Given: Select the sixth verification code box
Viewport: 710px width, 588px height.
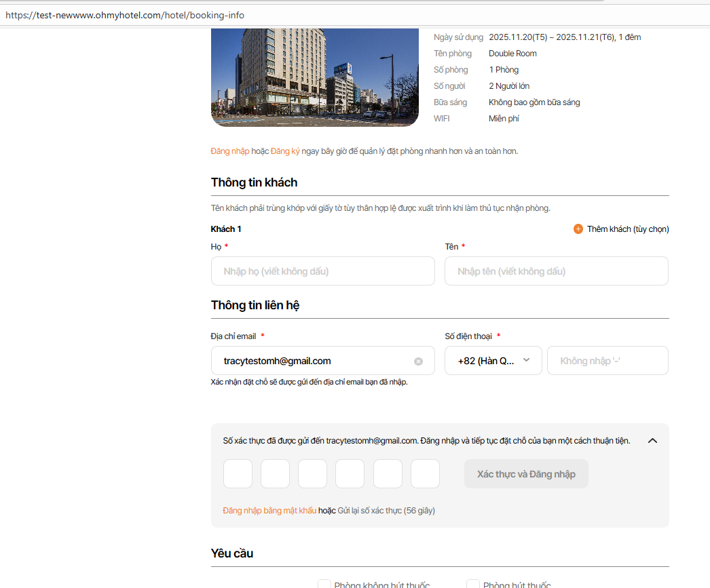Looking at the screenshot, I should coord(425,474).
